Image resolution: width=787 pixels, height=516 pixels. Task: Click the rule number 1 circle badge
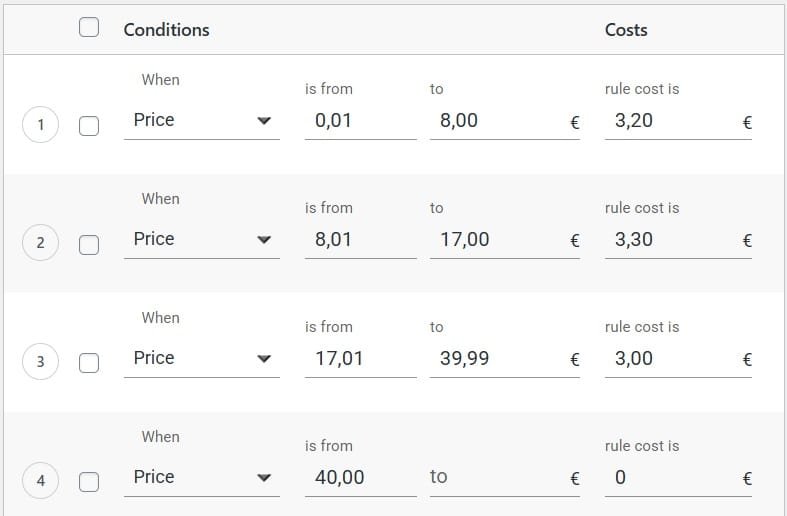point(40,125)
